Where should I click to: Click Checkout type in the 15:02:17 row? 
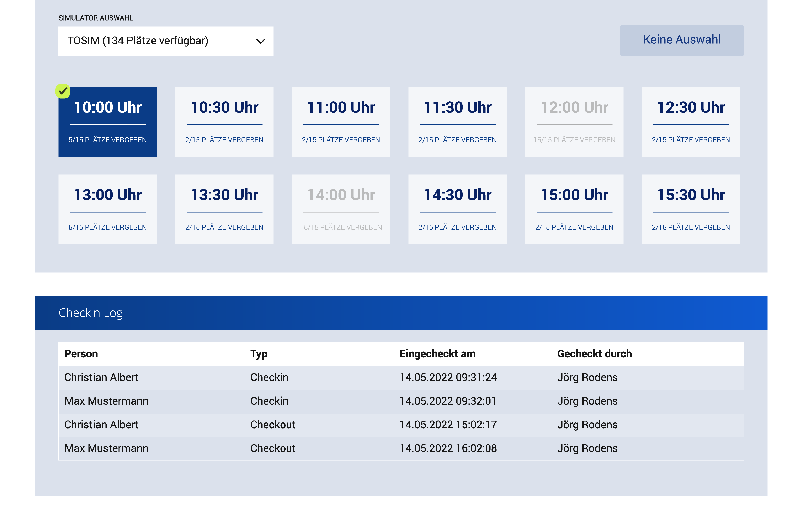[273, 425]
